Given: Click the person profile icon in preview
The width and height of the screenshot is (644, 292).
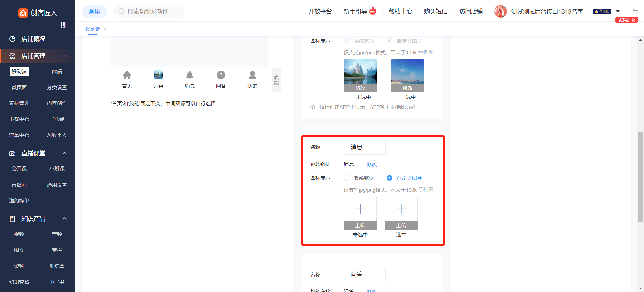Looking at the screenshot, I should [x=252, y=75].
